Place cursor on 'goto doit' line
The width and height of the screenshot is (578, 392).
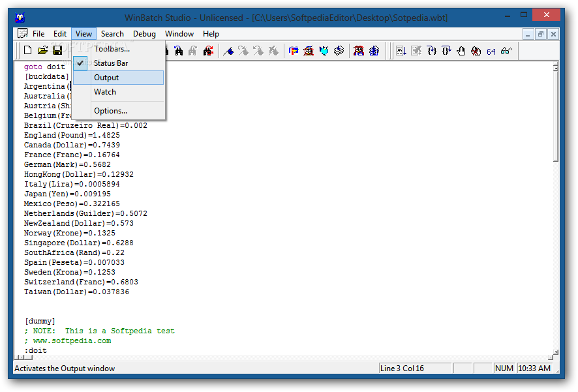click(44, 67)
